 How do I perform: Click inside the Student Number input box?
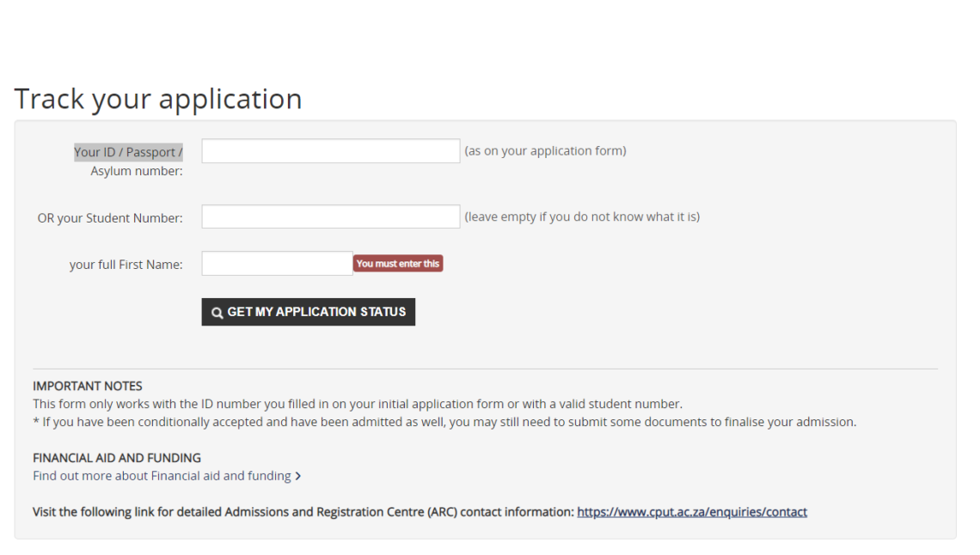coord(330,216)
